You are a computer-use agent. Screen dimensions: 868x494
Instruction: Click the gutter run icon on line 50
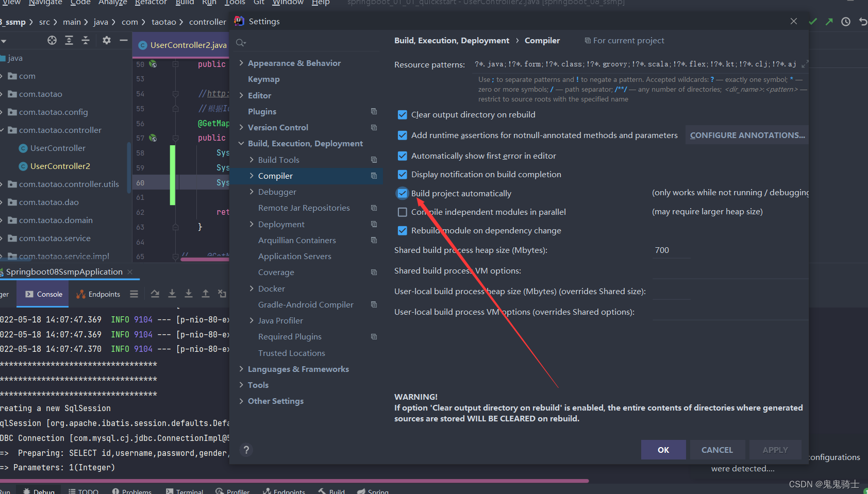point(153,64)
